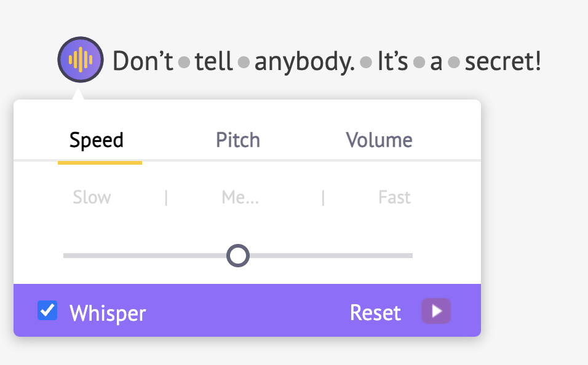Click the dot between tell and anybody
The height and width of the screenshot is (365, 588).
[x=244, y=62]
